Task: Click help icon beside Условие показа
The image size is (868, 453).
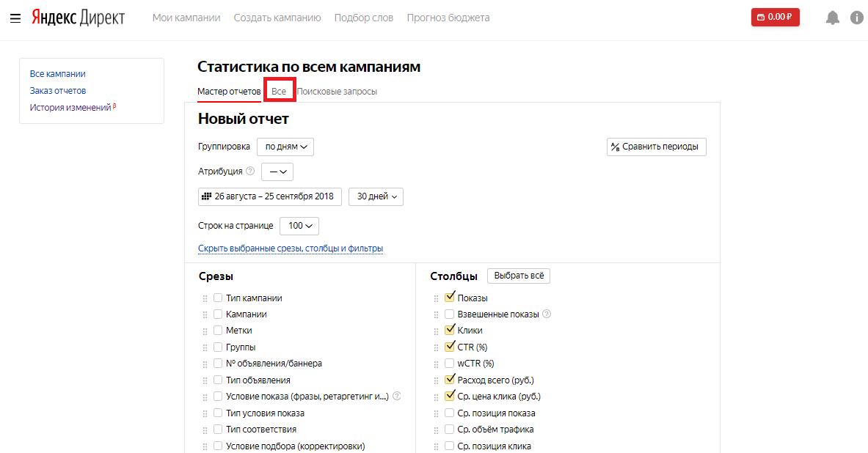Action: [396, 396]
